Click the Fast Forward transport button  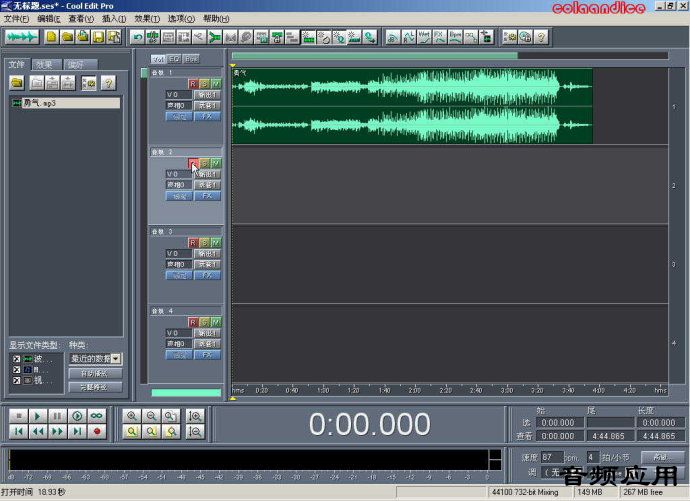click(58, 432)
